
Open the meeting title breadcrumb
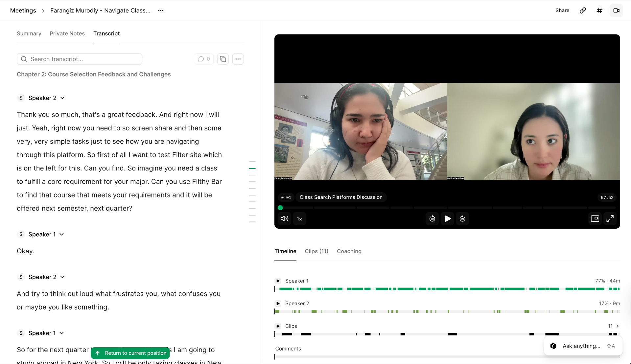(x=100, y=11)
